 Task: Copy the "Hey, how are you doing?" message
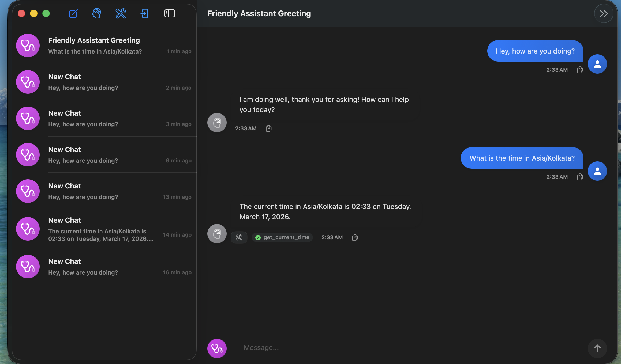pyautogui.click(x=580, y=70)
